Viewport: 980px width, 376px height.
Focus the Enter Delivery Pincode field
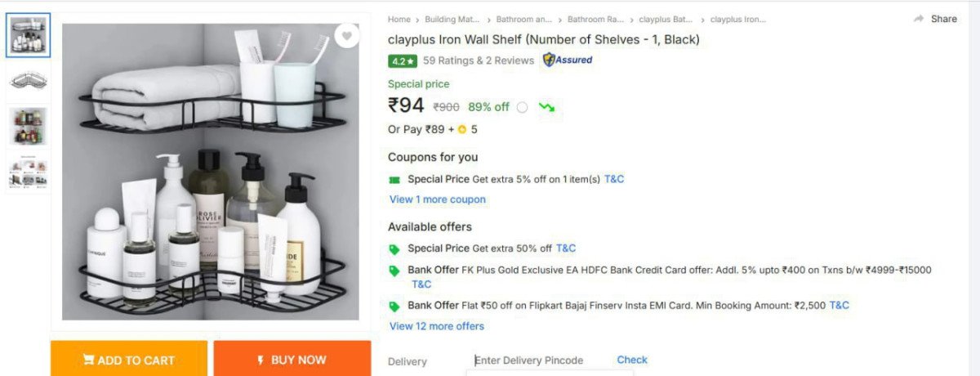(x=539, y=360)
